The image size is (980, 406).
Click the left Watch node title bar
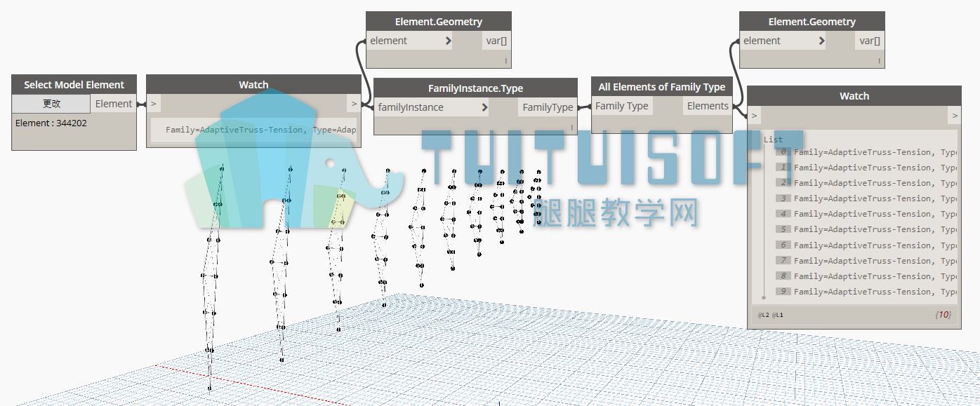coord(253,85)
